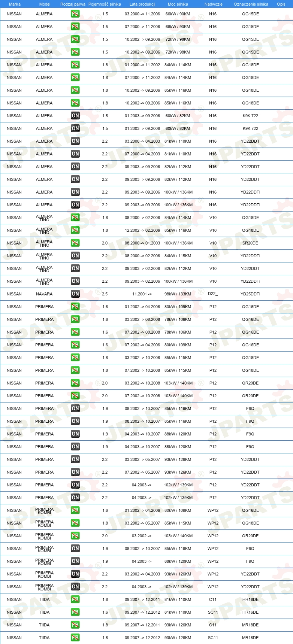Screen dimensions: 293x644
Task: Click PB fuel icon for Almera 07.2000 -> 11.2006
Action: (75, 27)
